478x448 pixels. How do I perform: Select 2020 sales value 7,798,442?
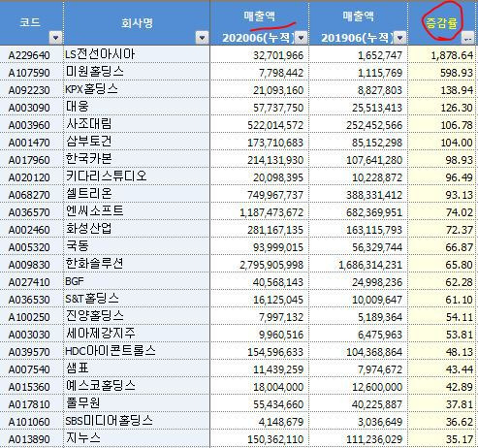(x=281, y=73)
